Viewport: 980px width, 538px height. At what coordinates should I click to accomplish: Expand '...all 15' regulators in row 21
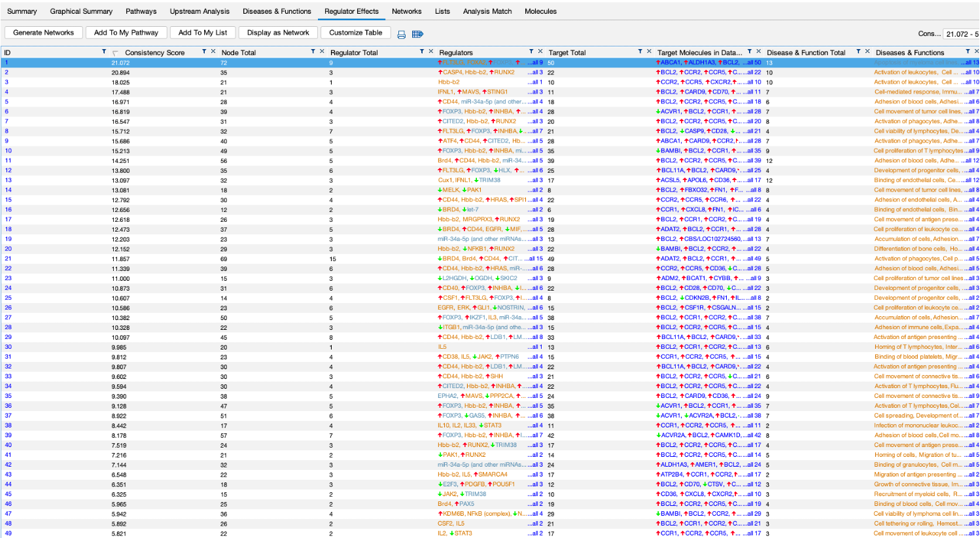pyautogui.click(x=535, y=259)
